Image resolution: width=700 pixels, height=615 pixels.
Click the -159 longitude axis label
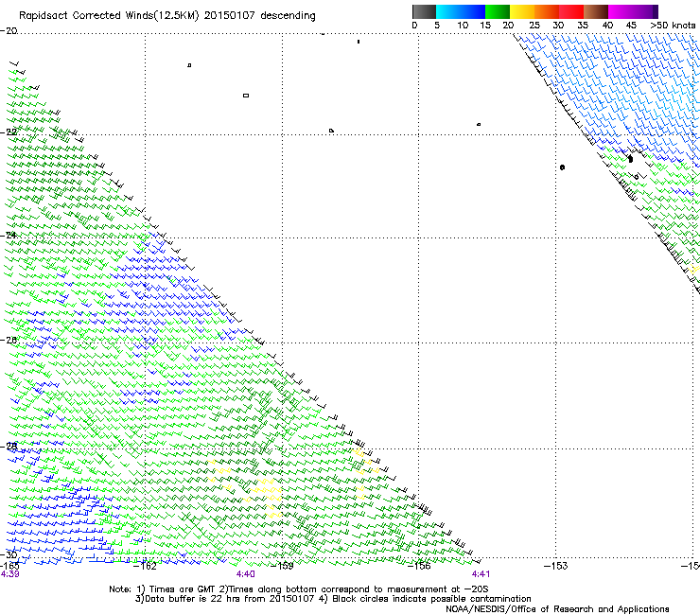coord(282,567)
